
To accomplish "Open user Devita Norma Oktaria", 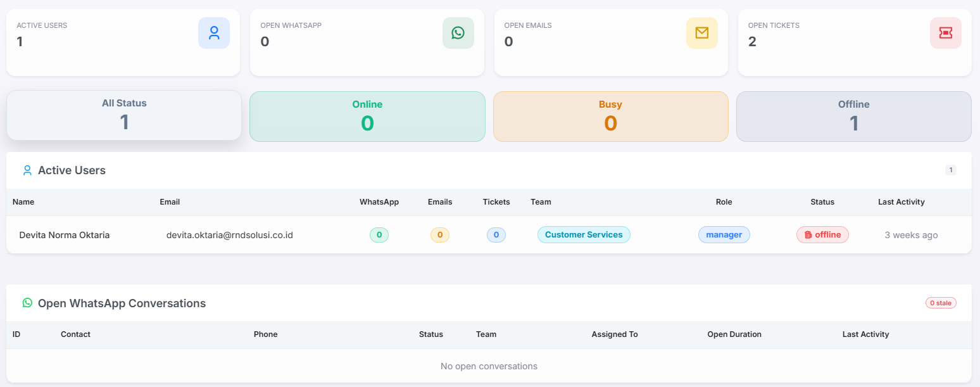I will pos(65,235).
